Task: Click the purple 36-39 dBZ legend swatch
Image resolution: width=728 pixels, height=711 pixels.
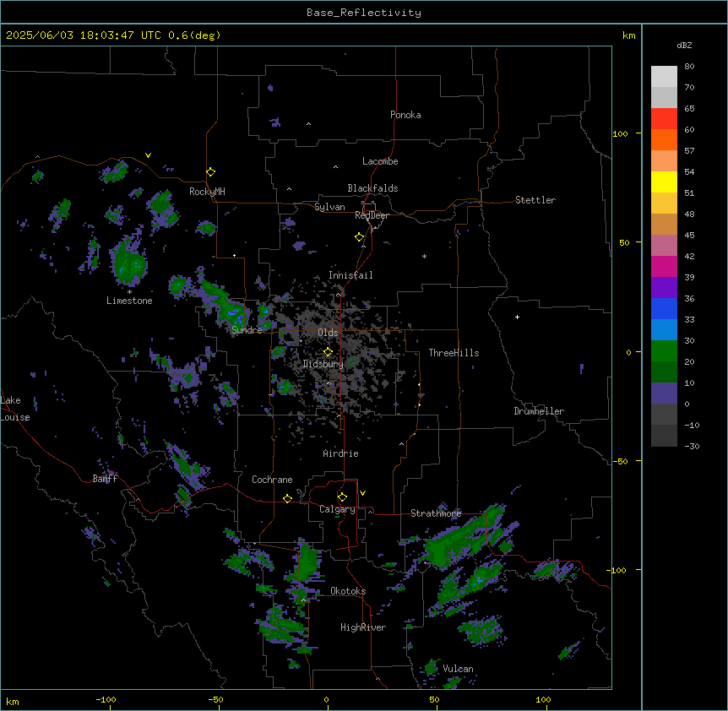Action: click(x=664, y=287)
